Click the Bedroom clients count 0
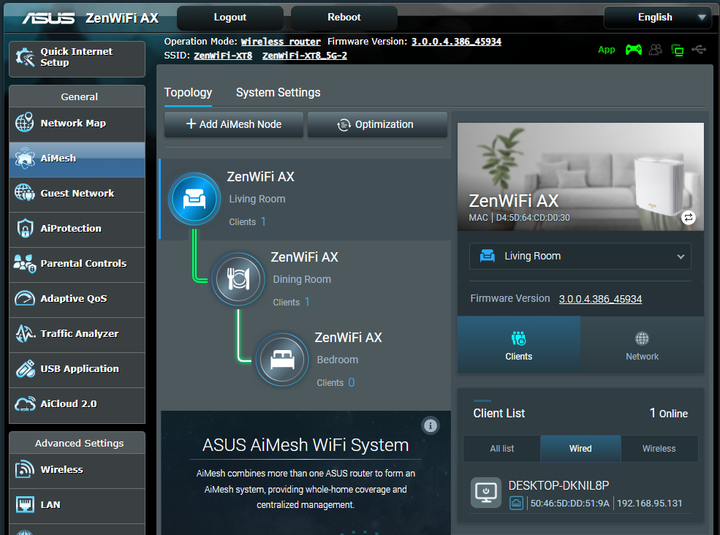720x535 pixels. 351,383
